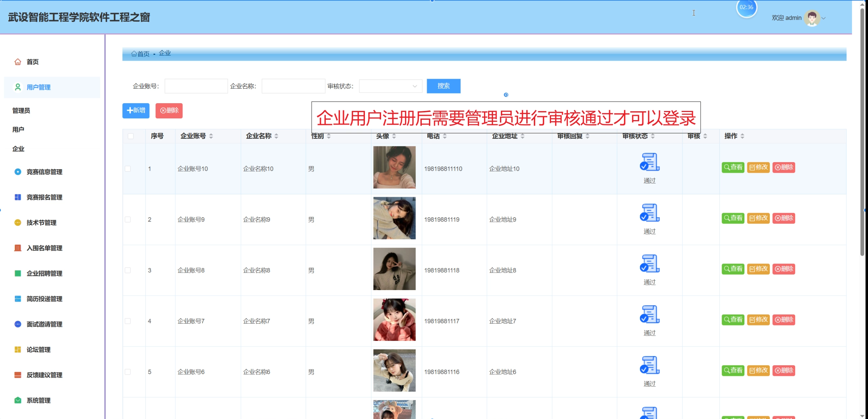Check the checkbox for row 企业账号9
The height and width of the screenshot is (419, 868).
[128, 220]
